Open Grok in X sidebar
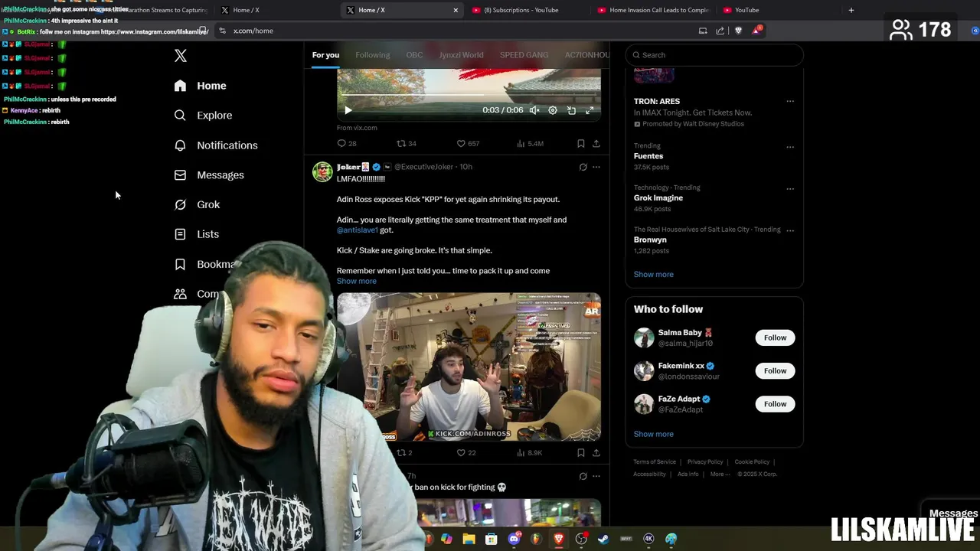 [197, 205]
